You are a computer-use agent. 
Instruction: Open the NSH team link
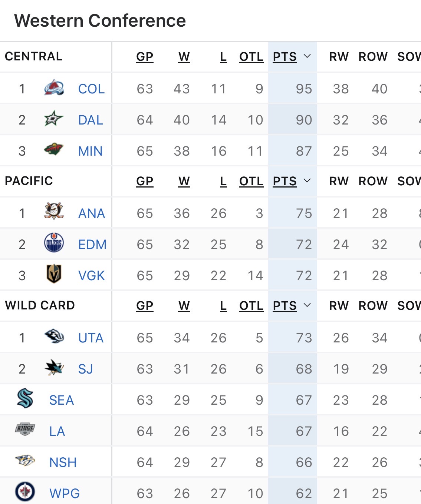[63, 462]
